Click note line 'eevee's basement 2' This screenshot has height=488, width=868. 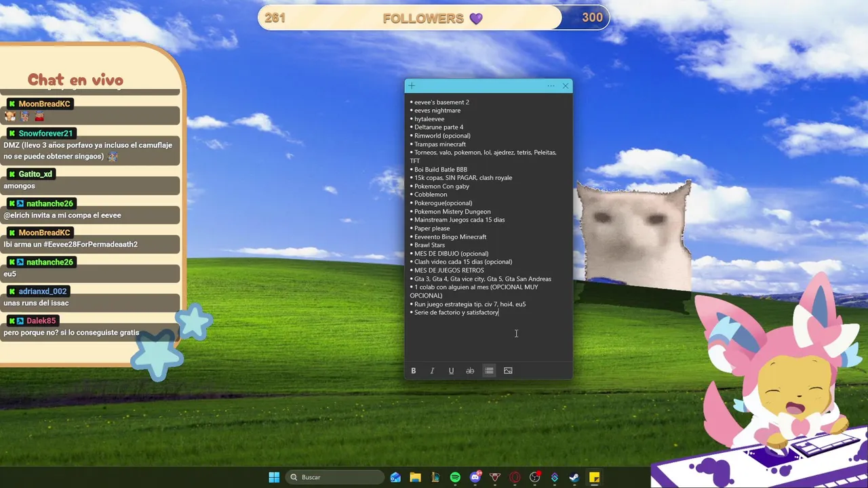[441, 102]
